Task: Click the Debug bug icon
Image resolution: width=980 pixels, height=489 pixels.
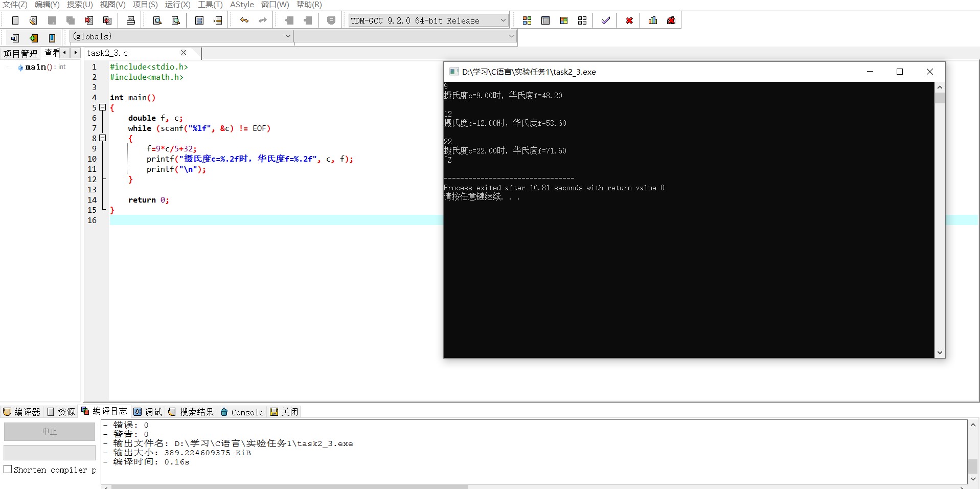Action: click(x=671, y=20)
